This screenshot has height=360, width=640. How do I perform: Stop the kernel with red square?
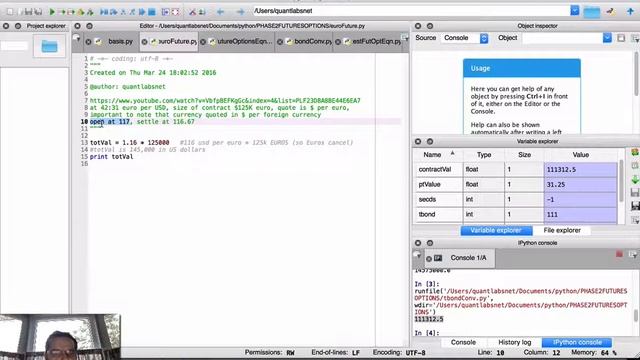[619, 255]
